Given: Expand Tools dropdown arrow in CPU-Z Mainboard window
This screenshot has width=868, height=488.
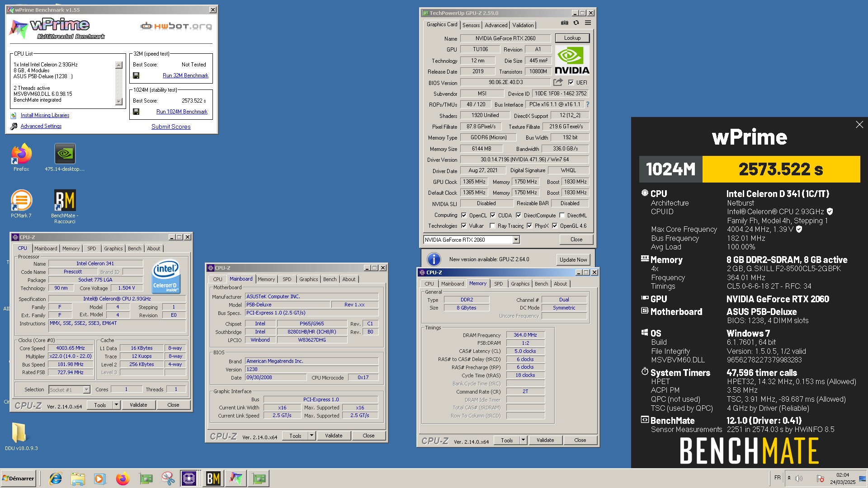Looking at the screenshot, I should tap(312, 436).
